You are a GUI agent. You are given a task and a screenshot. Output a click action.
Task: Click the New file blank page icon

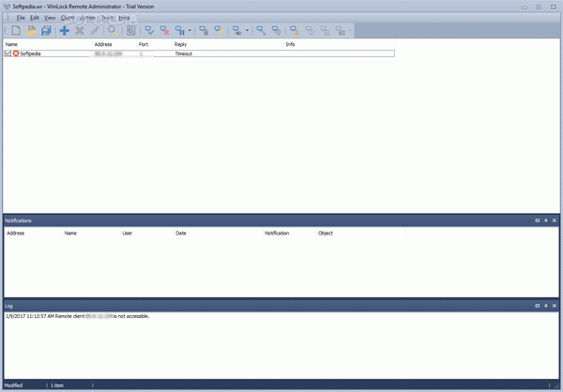(16, 31)
